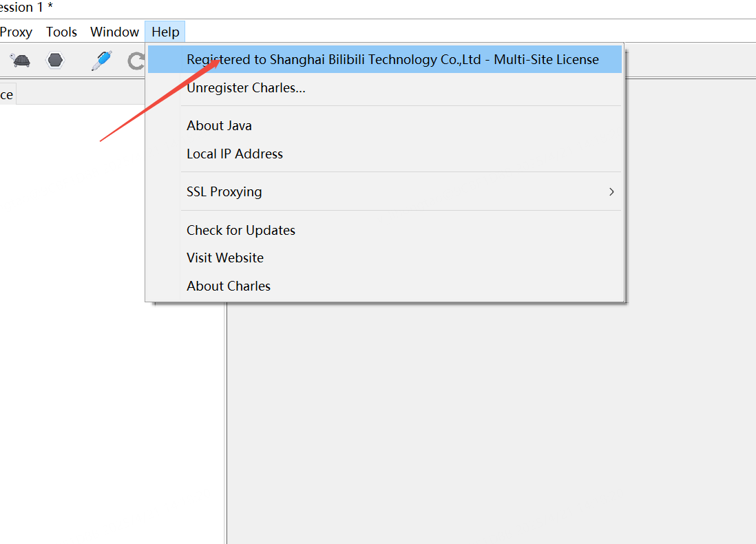Open About Java from Help menu

click(x=385, y=125)
